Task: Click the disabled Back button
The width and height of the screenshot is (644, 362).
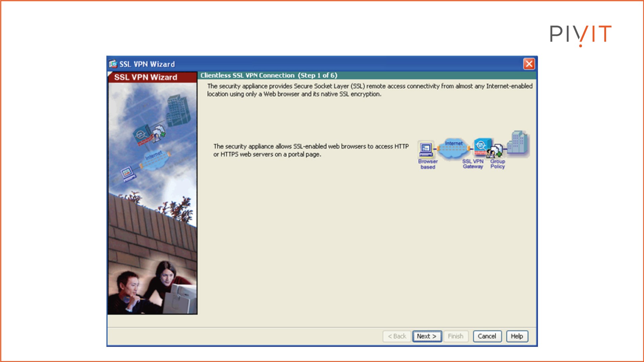Action: point(397,336)
